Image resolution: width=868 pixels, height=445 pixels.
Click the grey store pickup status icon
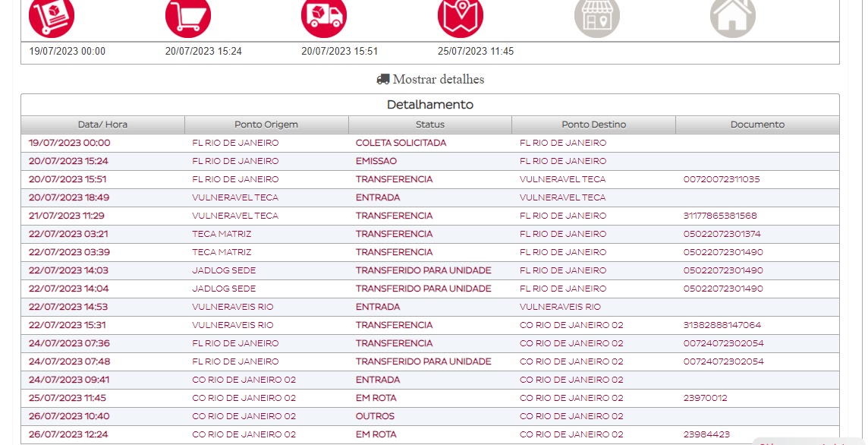[596, 15]
